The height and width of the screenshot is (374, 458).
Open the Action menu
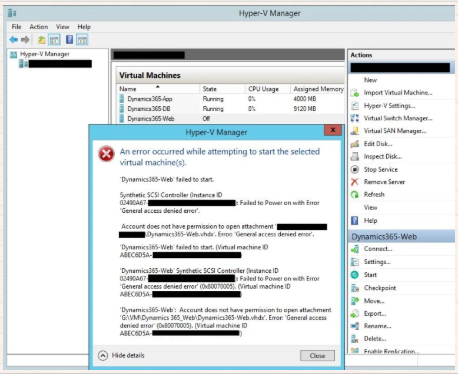(39, 27)
